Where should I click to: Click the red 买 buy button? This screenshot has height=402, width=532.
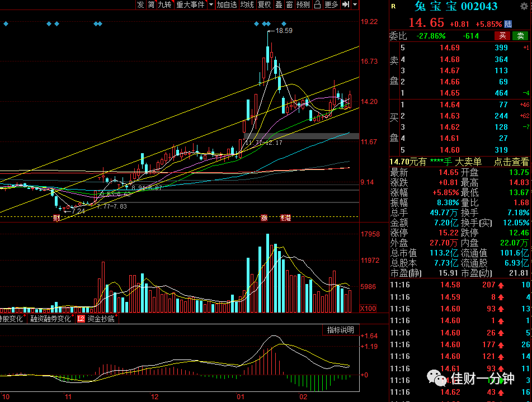502,36
